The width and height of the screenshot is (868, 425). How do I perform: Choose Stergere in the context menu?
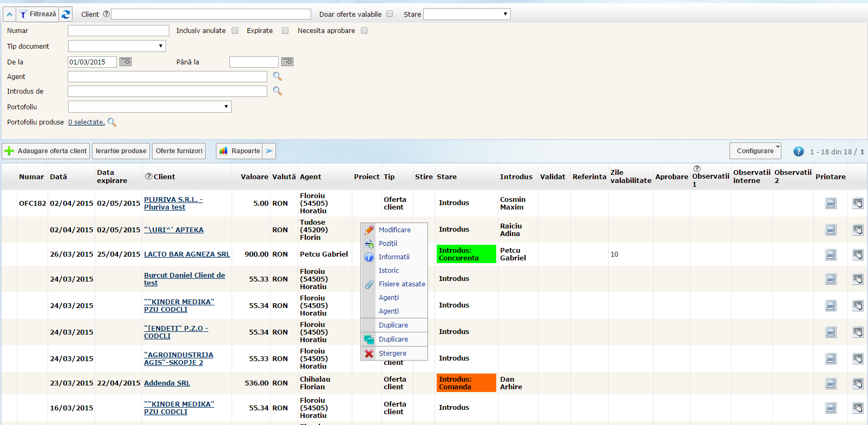coord(392,354)
